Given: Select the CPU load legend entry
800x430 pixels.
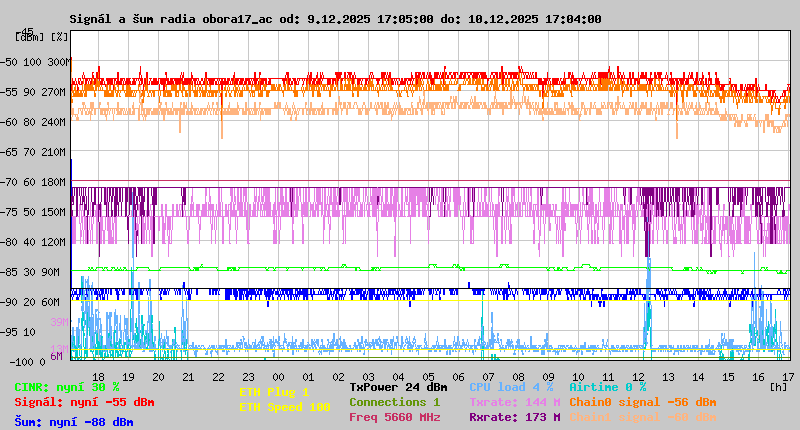Looking at the screenshot, I should (x=511, y=387).
